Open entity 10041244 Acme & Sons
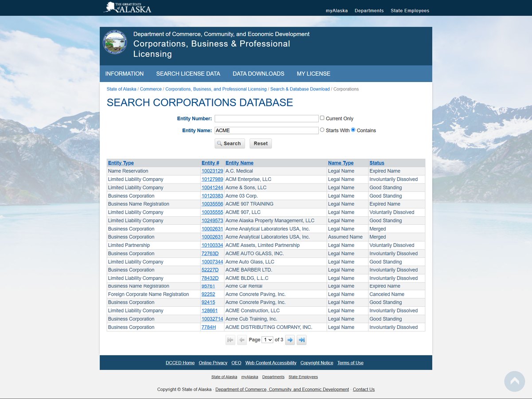 (212, 188)
